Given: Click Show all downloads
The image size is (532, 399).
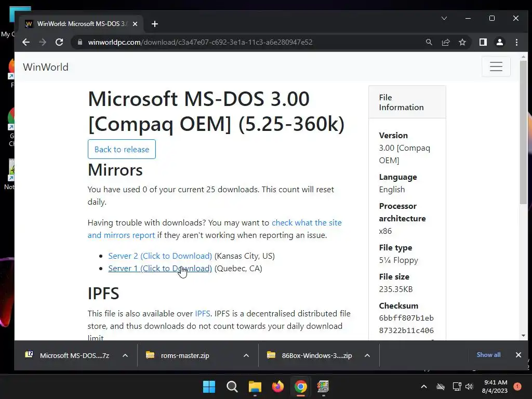Looking at the screenshot, I should pos(488,354).
